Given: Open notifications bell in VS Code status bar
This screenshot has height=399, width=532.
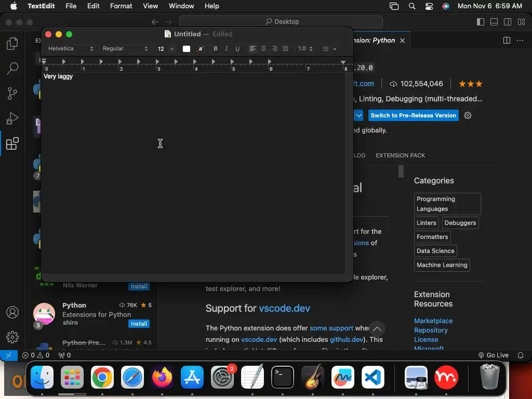Looking at the screenshot, I should pos(521,355).
